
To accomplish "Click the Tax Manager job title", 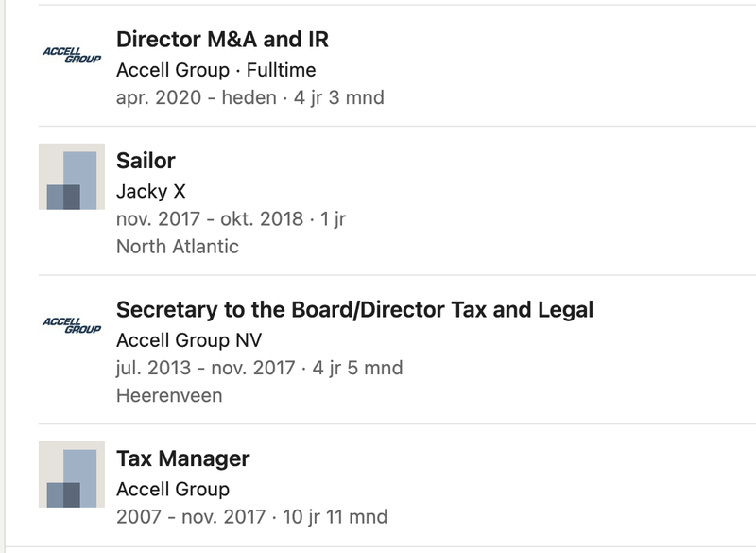I will [x=183, y=458].
